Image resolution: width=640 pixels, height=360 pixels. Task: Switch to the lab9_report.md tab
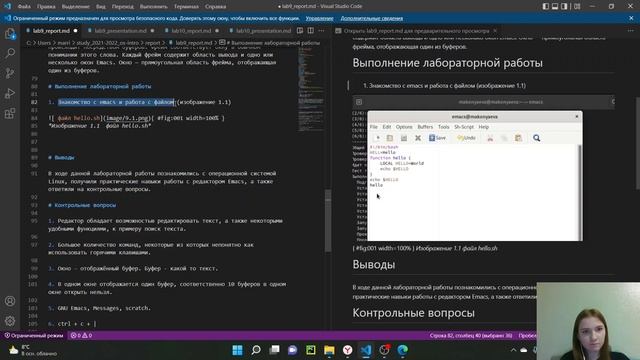[x=51, y=31]
